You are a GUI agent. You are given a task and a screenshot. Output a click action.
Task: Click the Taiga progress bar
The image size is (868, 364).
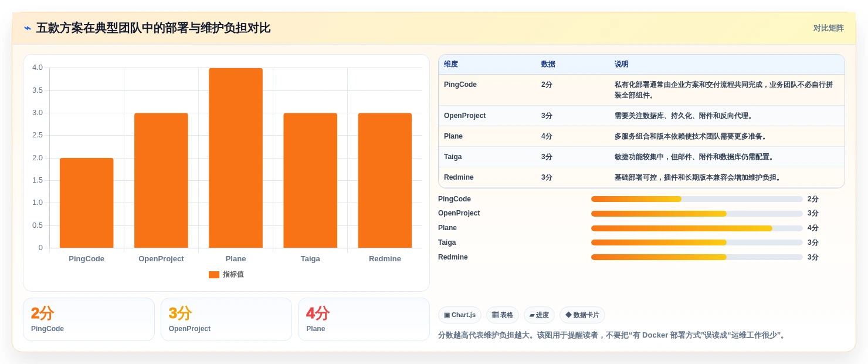tap(697, 242)
